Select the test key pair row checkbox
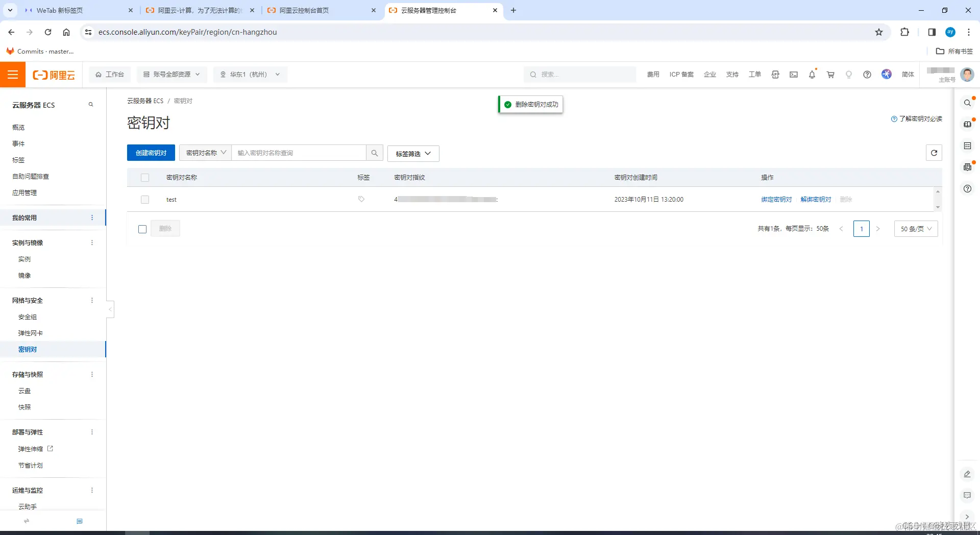The height and width of the screenshot is (535, 980). coord(145,200)
